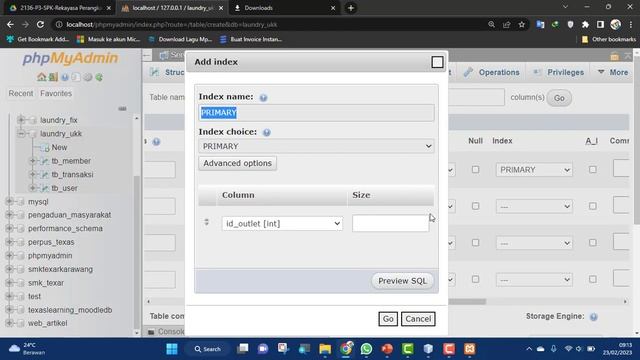
Task: Open the Privileges tab
Action: coord(560,73)
